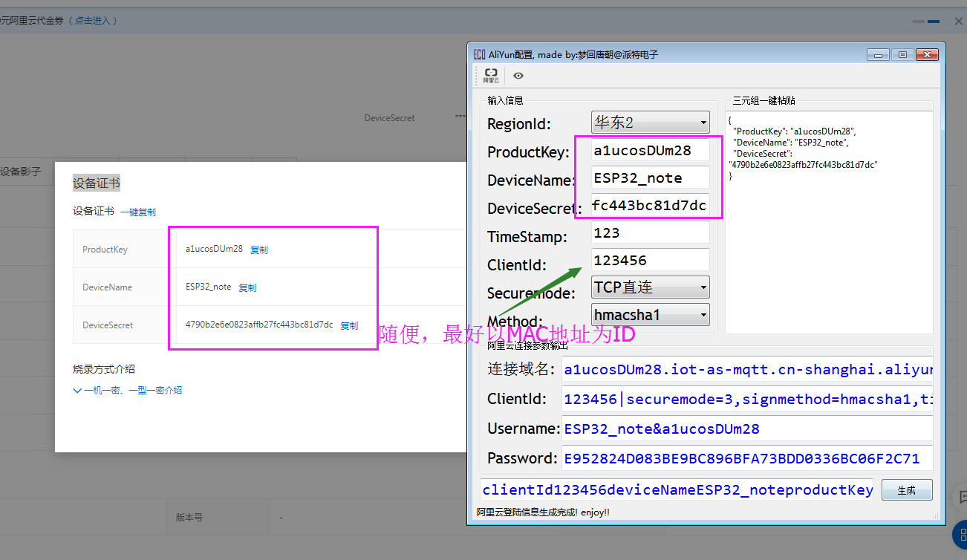967x560 pixels.
Task: Open the Securemode dropdown showing TCP直连
Action: pos(651,287)
